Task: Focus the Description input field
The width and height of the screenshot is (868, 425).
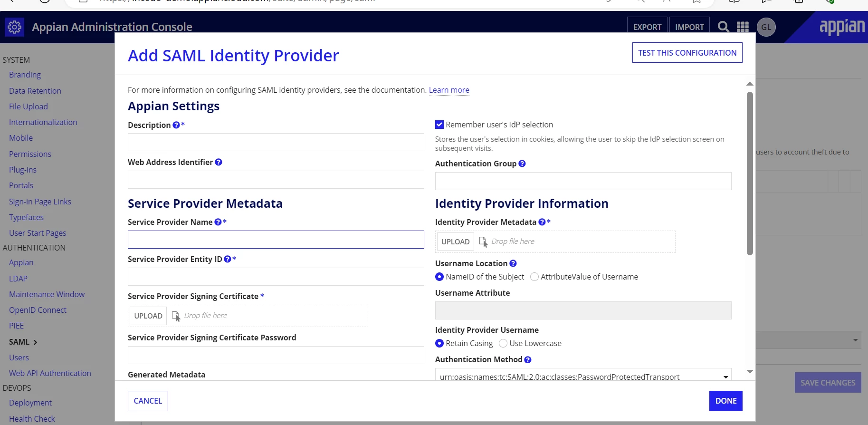Action: coord(276,142)
